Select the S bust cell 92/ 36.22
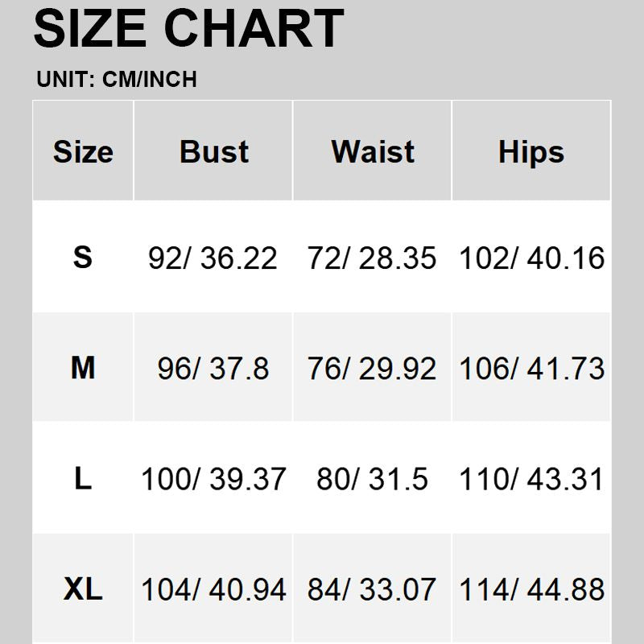 pyautogui.click(x=213, y=258)
